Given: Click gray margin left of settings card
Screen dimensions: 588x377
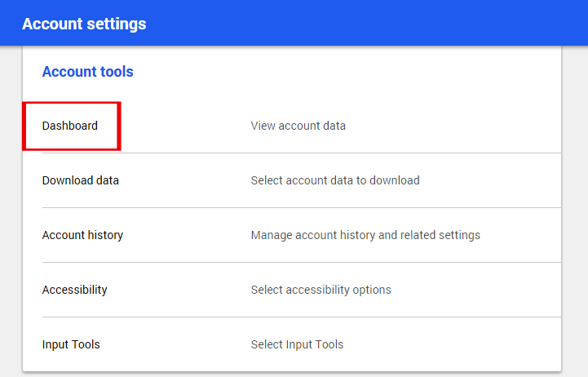Looking at the screenshot, I should click(x=11, y=210).
